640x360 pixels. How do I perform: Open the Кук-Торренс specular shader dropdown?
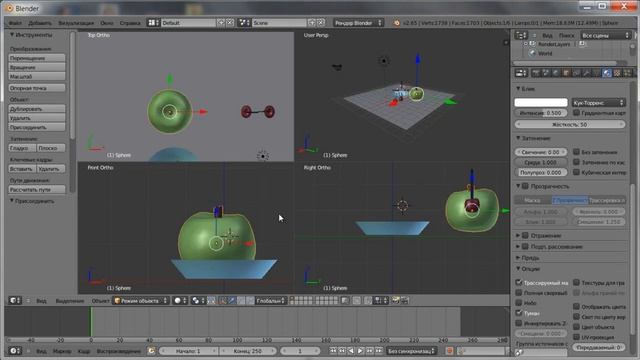click(x=598, y=102)
